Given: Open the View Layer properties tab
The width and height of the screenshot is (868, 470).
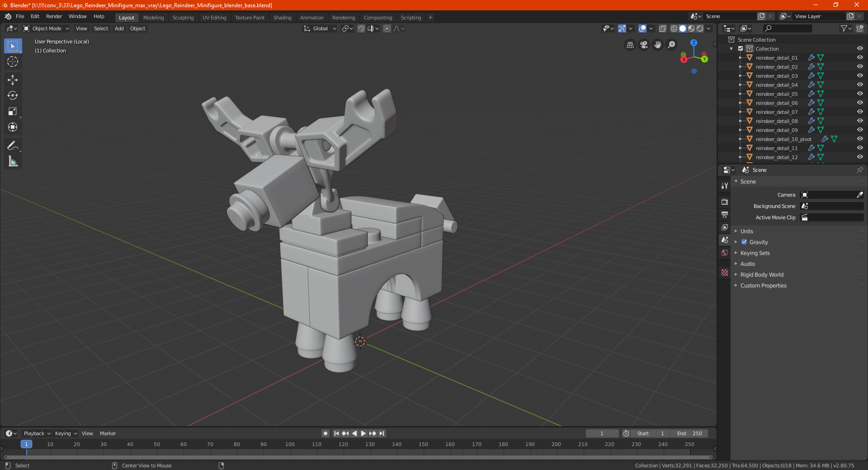Looking at the screenshot, I should (x=725, y=227).
